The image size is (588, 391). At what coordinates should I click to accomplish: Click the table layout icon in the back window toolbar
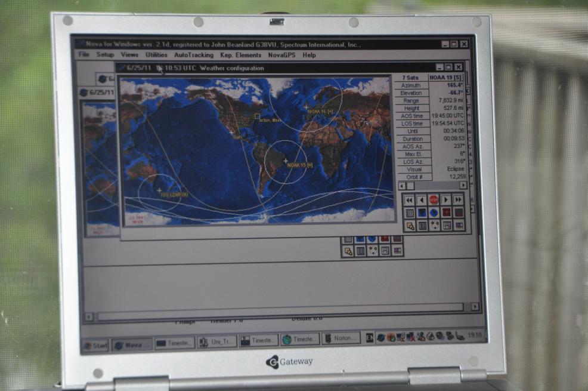tap(385, 250)
